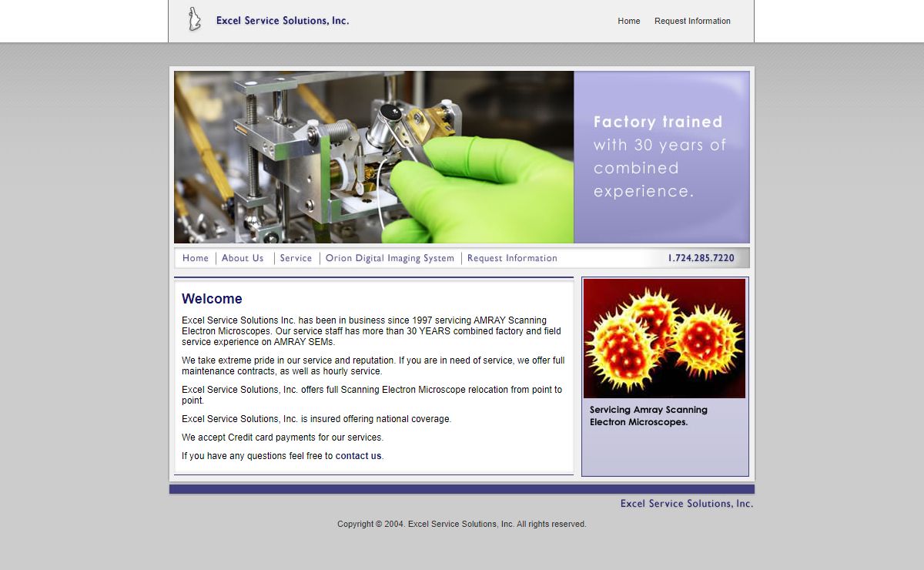Click the paragraph about maintenance contracts
The height and width of the screenshot is (570, 924).
tap(373, 366)
